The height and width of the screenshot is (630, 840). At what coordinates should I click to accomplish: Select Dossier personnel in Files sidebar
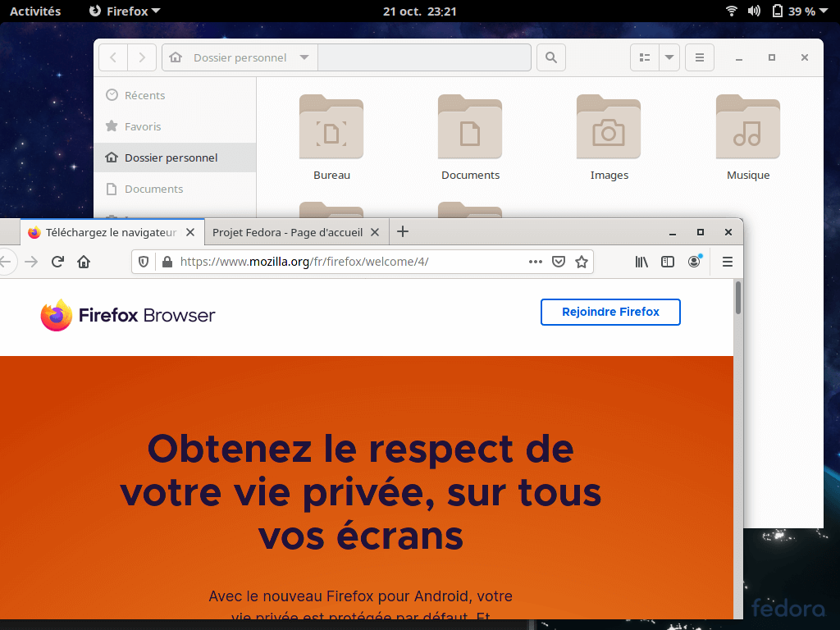click(x=176, y=157)
